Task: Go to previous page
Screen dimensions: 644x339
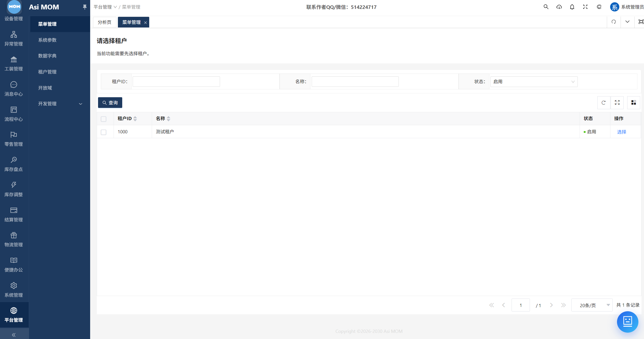Action: pos(503,305)
